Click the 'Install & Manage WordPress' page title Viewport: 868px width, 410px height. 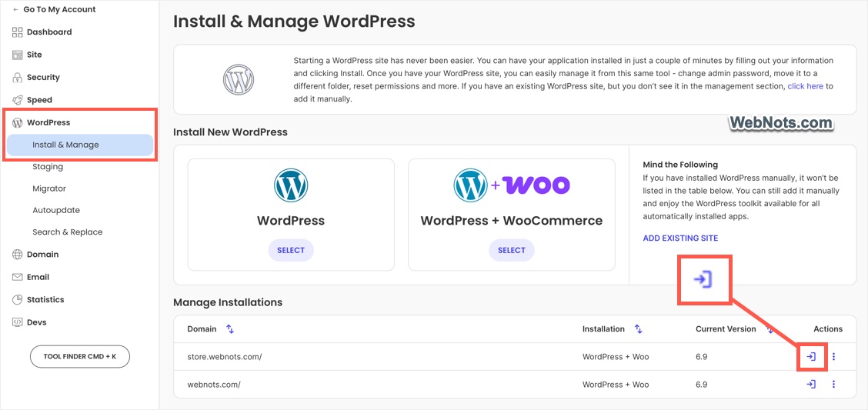pyautogui.click(x=294, y=22)
